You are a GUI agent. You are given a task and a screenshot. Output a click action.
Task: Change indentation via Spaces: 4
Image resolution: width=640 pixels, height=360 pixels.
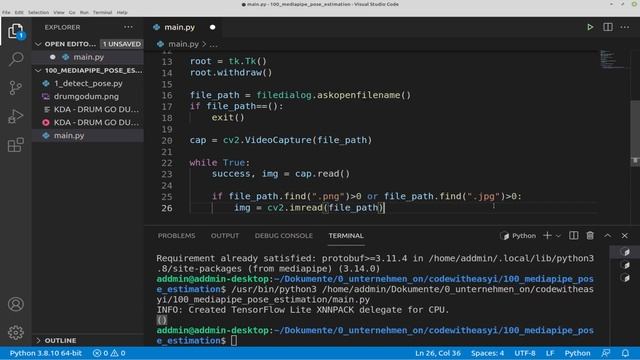tap(487, 353)
